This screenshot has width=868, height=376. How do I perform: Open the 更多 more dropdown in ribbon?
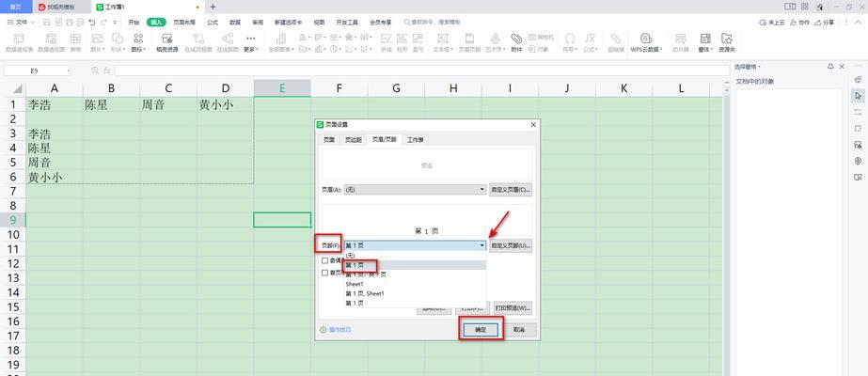(x=251, y=42)
